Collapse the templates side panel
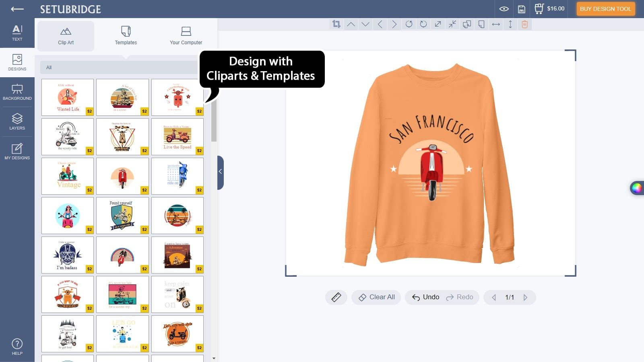The width and height of the screenshot is (644, 362). click(220, 171)
